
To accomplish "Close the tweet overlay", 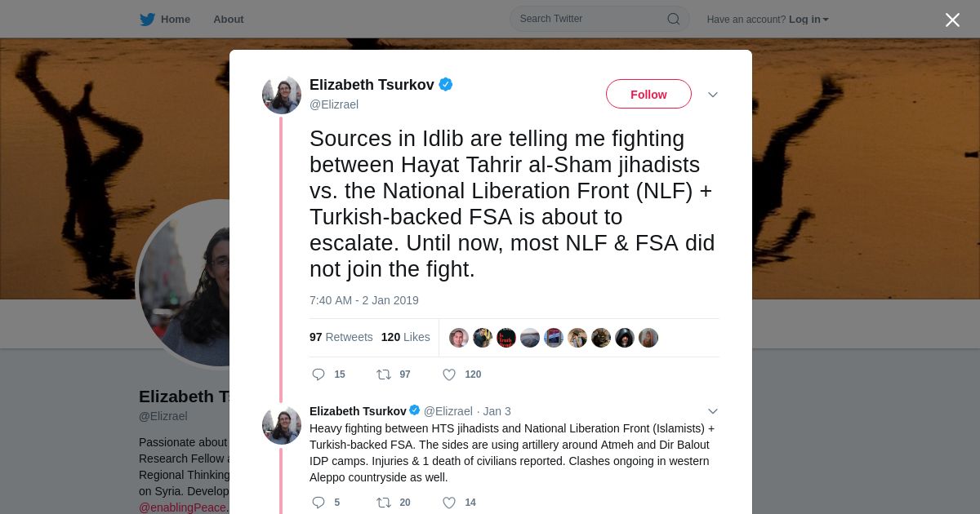I will (x=952, y=20).
